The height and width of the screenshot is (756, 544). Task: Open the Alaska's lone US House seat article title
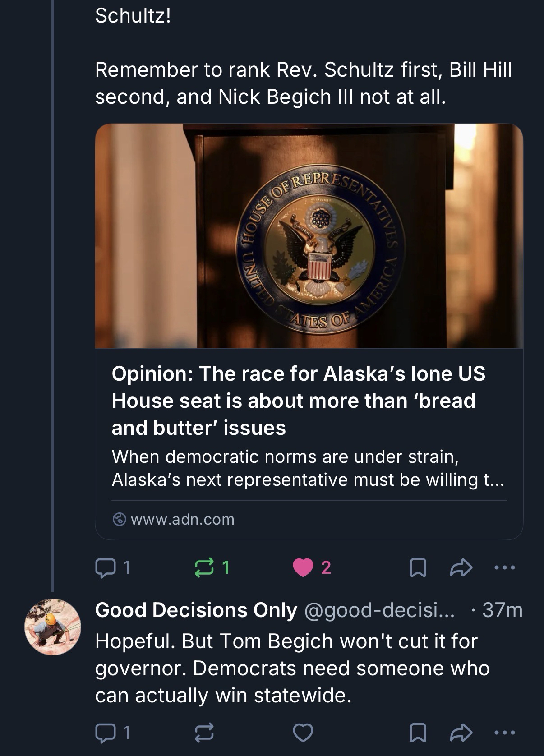coord(298,401)
